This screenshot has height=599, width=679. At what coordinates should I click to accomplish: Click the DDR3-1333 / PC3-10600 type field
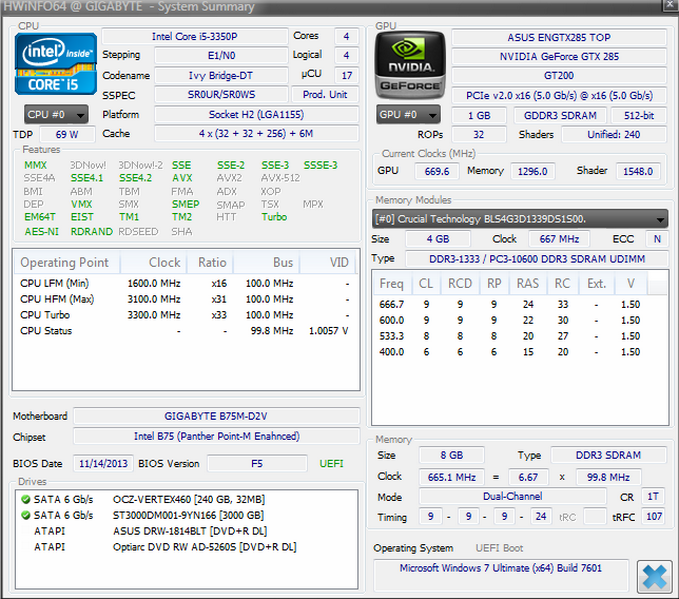tap(537, 259)
